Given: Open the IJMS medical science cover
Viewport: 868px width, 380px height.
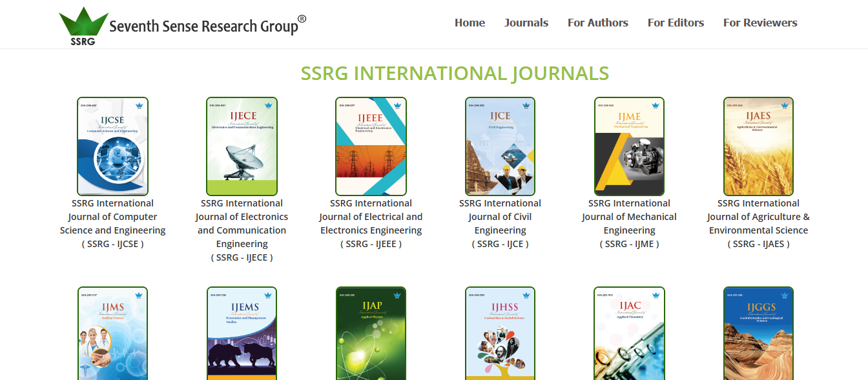Looking at the screenshot, I should 113,334.
